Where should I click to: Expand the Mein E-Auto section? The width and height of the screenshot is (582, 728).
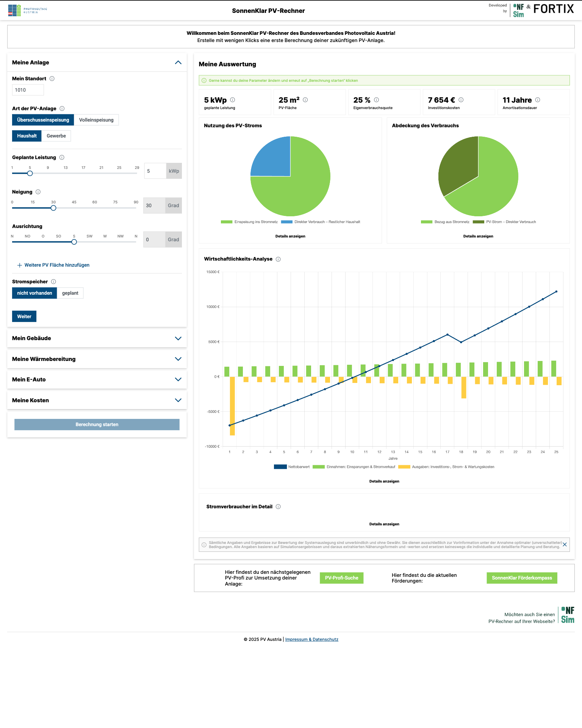(x=178, y=380)
